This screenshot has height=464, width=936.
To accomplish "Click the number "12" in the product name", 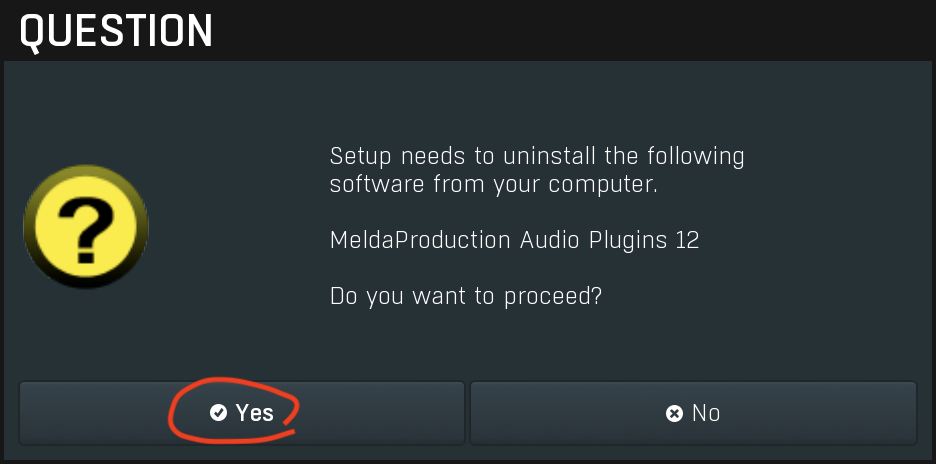I will (686, 241).
